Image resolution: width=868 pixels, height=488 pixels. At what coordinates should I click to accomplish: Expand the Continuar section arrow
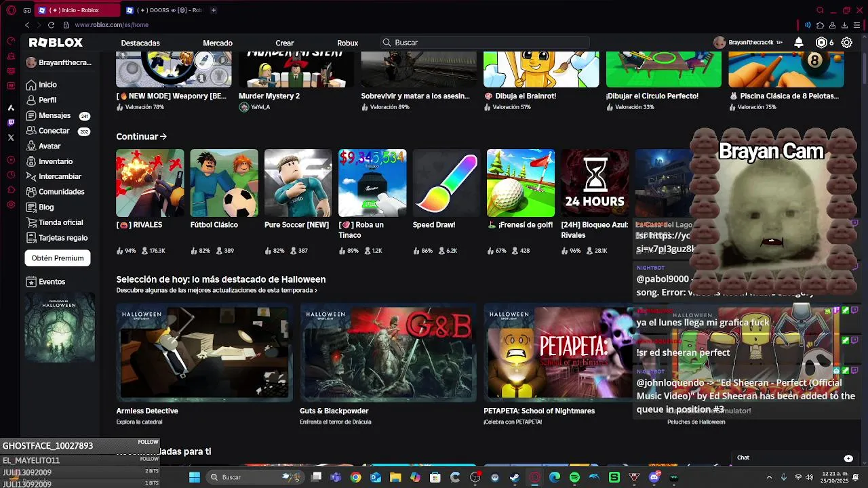pos(163,136)
